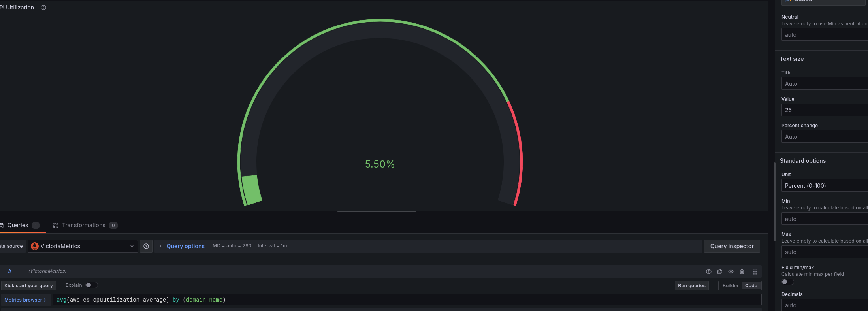Click Run queries button
Viewport: 868px width, 311px height.
691,286
